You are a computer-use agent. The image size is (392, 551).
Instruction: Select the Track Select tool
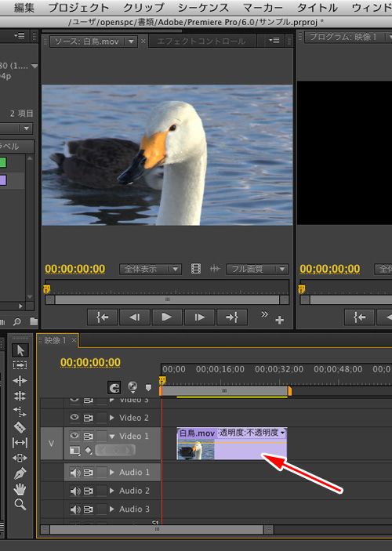(20, 365)
